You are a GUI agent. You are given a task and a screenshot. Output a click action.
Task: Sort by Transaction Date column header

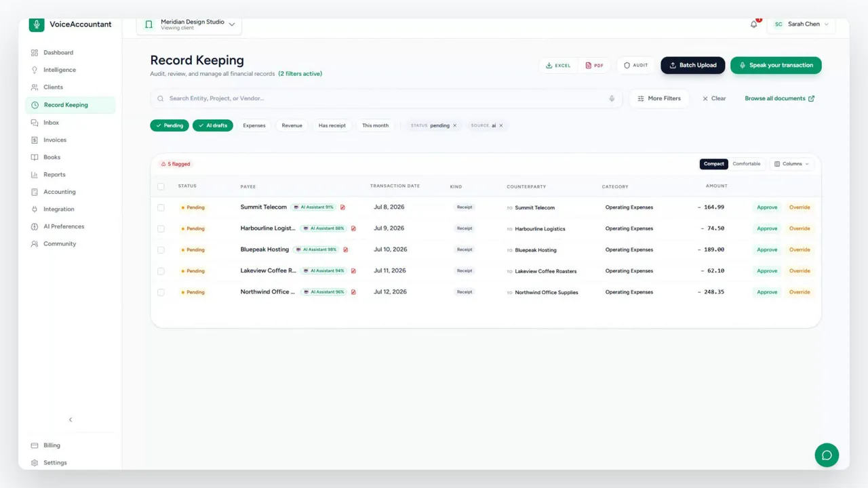(395, 186)
